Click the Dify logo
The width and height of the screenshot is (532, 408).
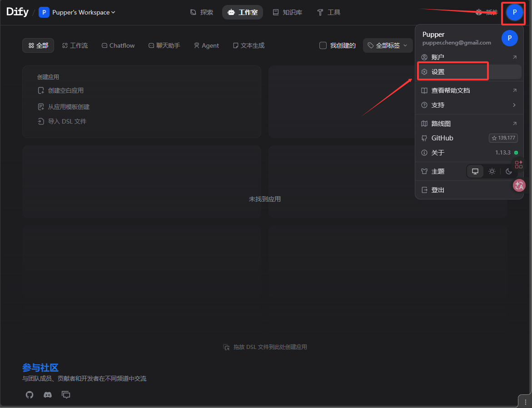17,12
